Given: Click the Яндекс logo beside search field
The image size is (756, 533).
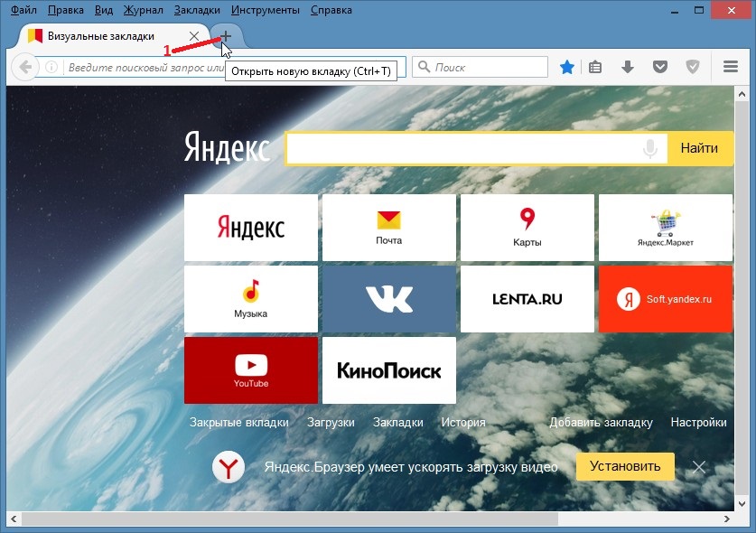Looking at the screenshot, I should point(227,146).
